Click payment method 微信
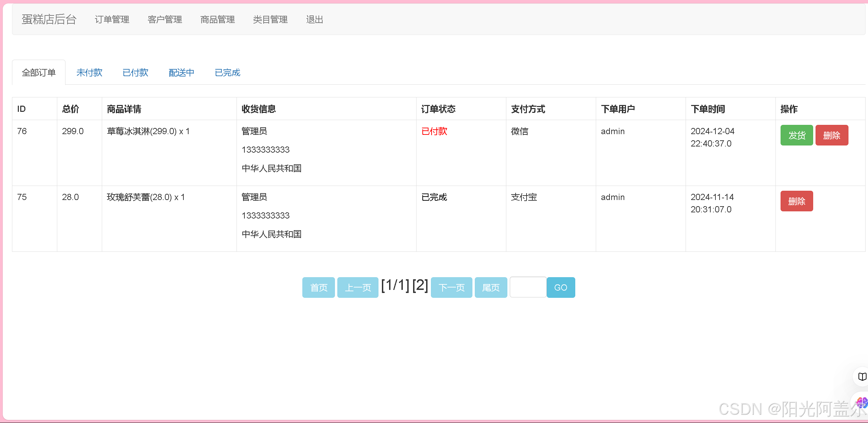 click(520, 131)
